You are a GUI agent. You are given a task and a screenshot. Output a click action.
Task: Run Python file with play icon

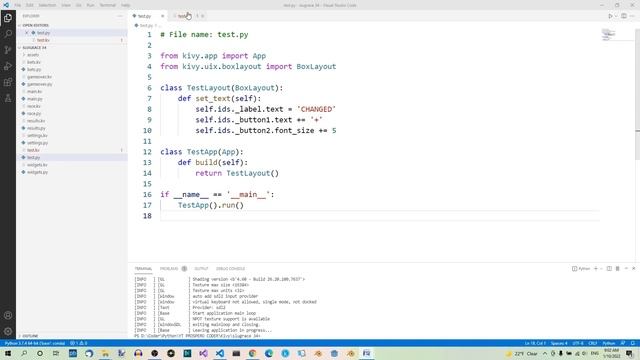(x=610, y=16)
